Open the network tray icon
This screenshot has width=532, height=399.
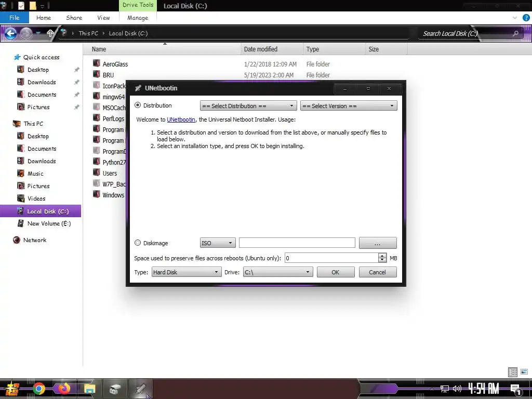tap(445, 389)
